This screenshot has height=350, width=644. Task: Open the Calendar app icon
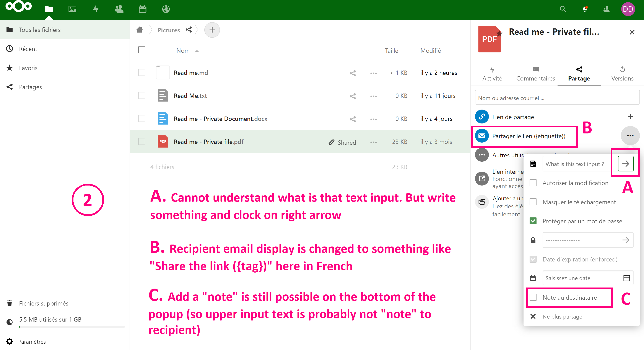click(x=143, y=9)
